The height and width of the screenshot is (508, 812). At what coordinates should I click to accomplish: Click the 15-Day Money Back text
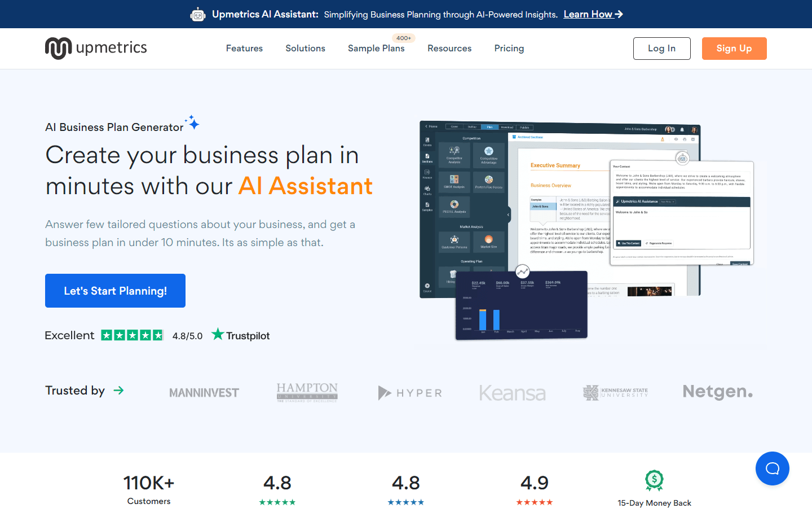click(654, 503)
